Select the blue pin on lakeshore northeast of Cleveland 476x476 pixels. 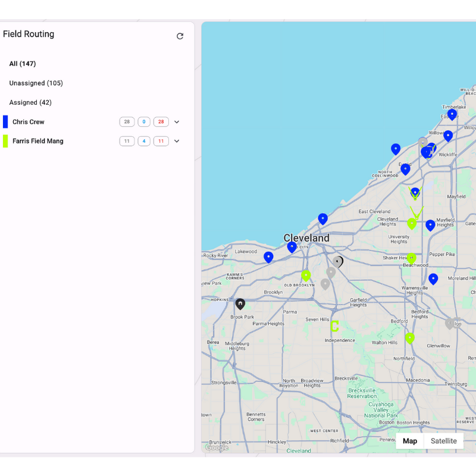pos(322,219)
